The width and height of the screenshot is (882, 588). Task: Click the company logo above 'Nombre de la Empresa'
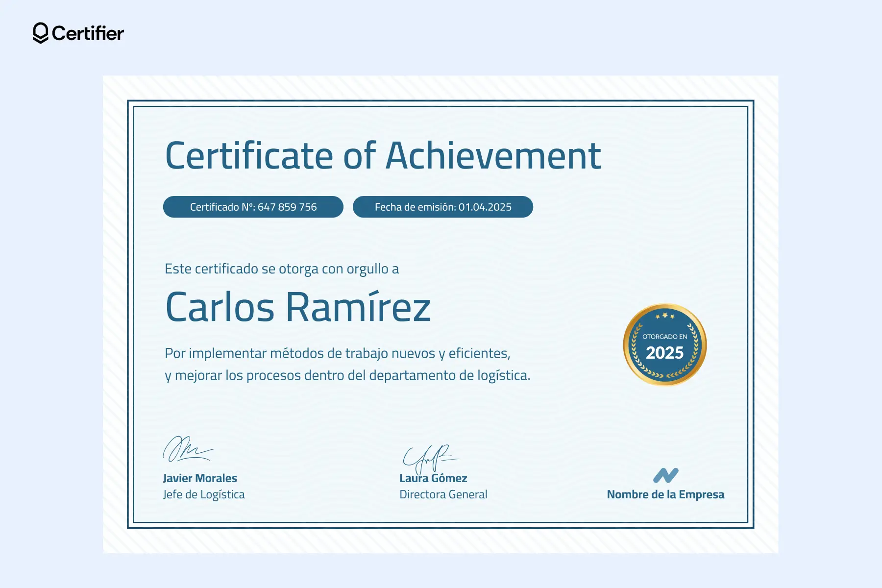click(666, 475)
